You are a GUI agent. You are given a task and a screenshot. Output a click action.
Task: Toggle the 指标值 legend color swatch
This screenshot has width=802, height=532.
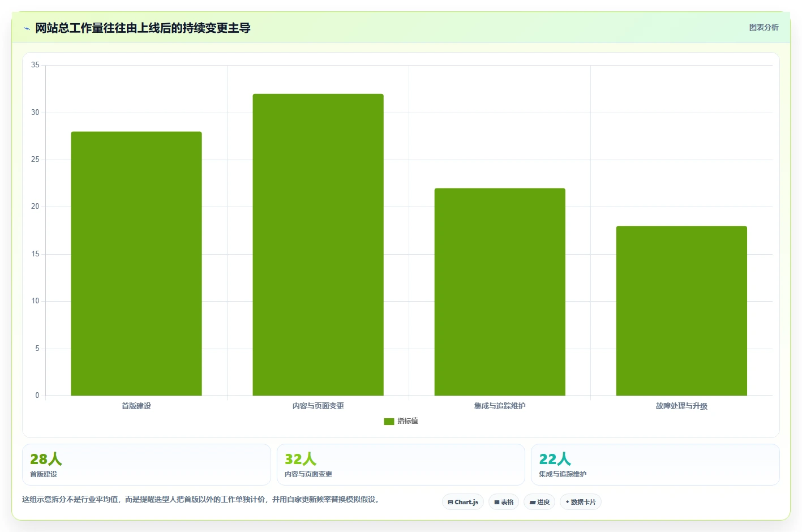389,421
